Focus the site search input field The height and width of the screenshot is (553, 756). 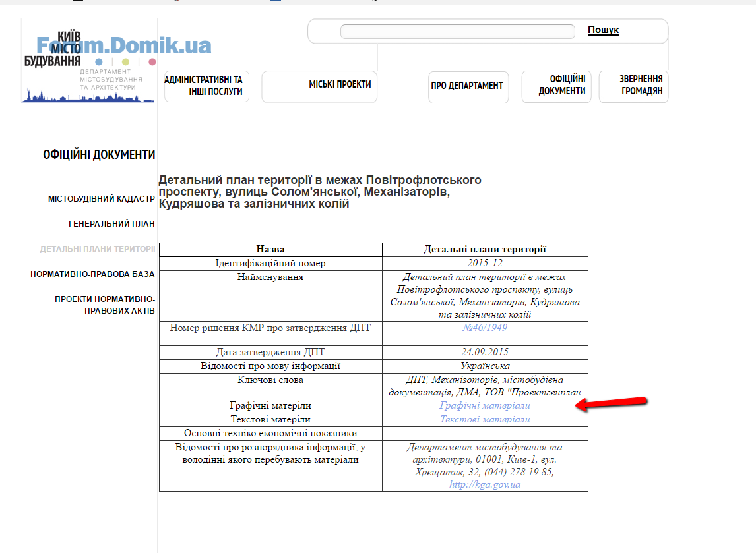coord(458,32)
